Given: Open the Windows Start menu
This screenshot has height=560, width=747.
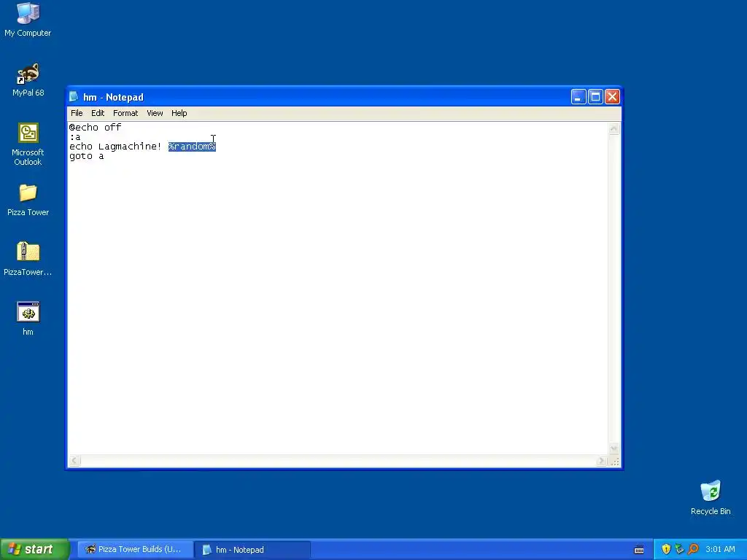Looking at the screenshot, I should (35, 549).
